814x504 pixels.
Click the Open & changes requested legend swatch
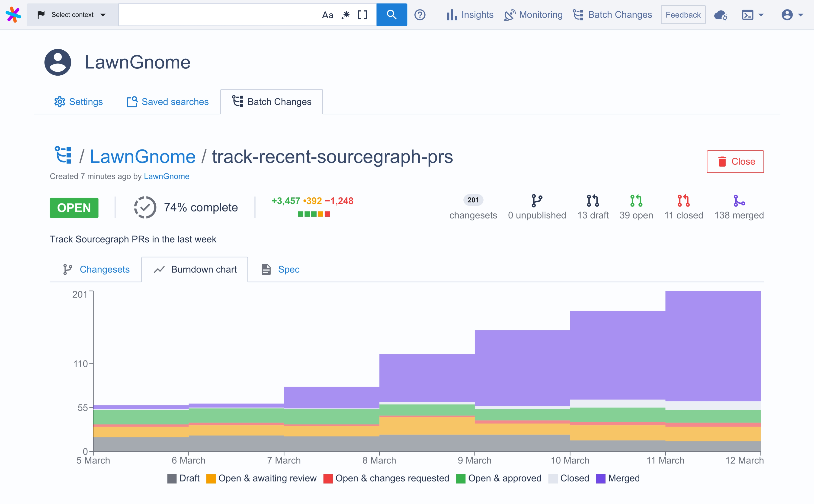(x=328, y=479)
